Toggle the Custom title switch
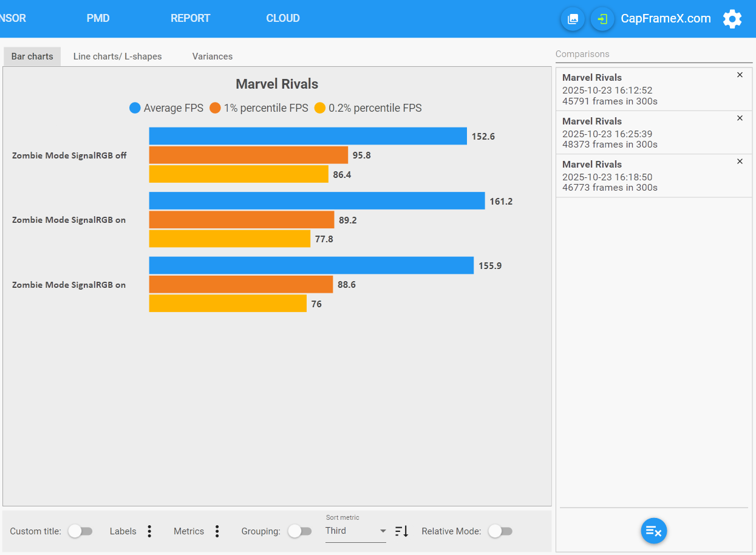Viewport: 756px width, 555px height. [80, 531]
